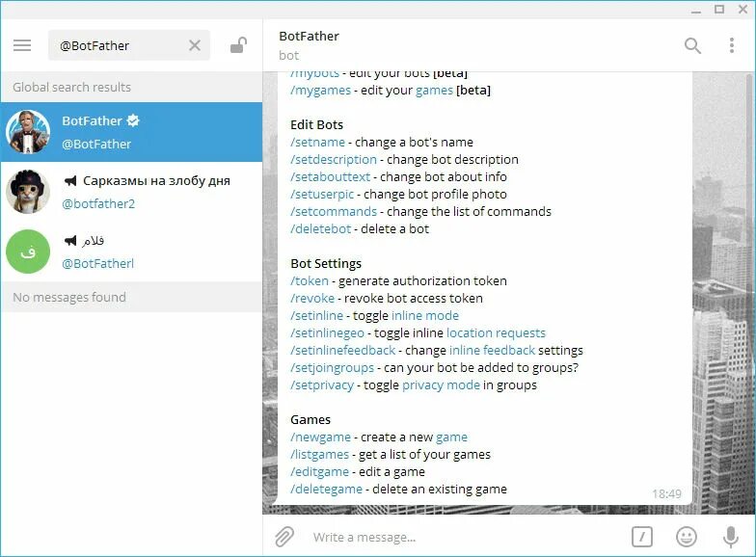Click the /listgames command
Image resolution: width=756 pixels, height=557 pixels.
(320, 455)
